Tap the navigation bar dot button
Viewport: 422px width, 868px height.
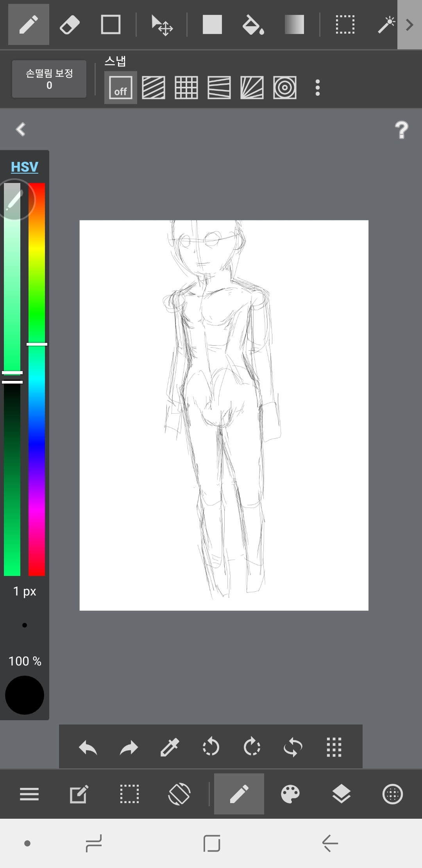27,843
